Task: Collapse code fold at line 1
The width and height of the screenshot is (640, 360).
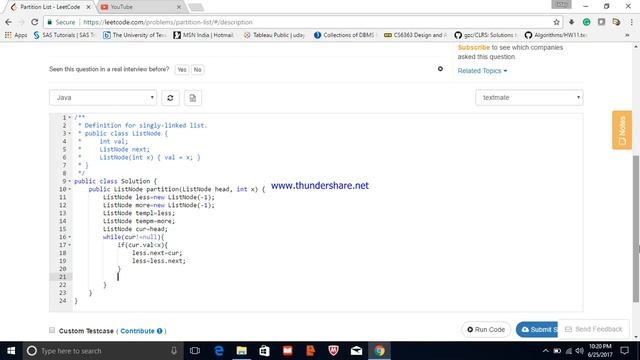Action: click(x=69, y=118)
